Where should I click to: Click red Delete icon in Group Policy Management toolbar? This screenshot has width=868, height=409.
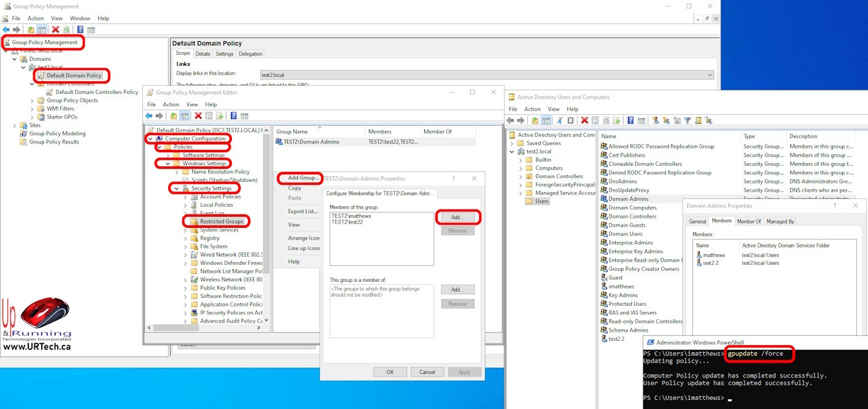pos(56,29)
